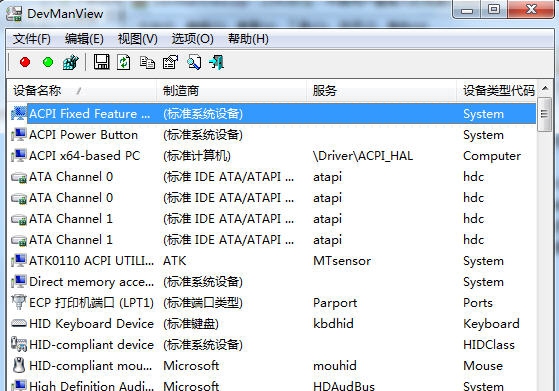Click the mouhid service cell
This screenshot has width=559, height=391.
[335, 365]
